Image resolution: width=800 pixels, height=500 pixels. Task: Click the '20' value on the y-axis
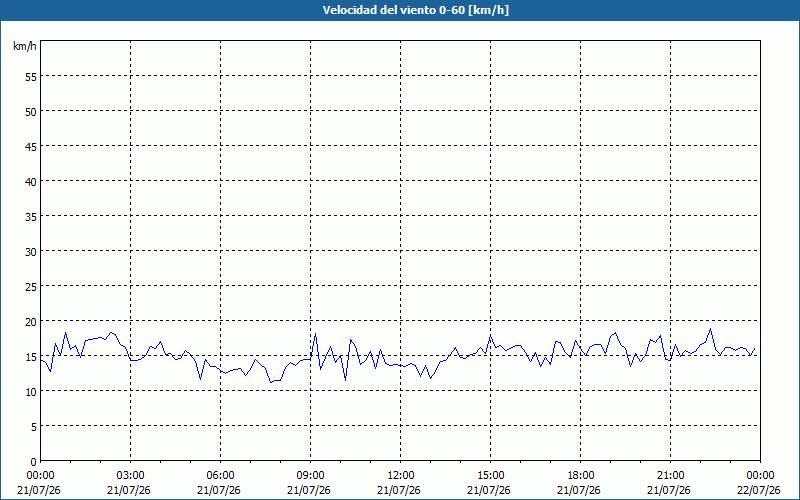[x=31, y=322]
